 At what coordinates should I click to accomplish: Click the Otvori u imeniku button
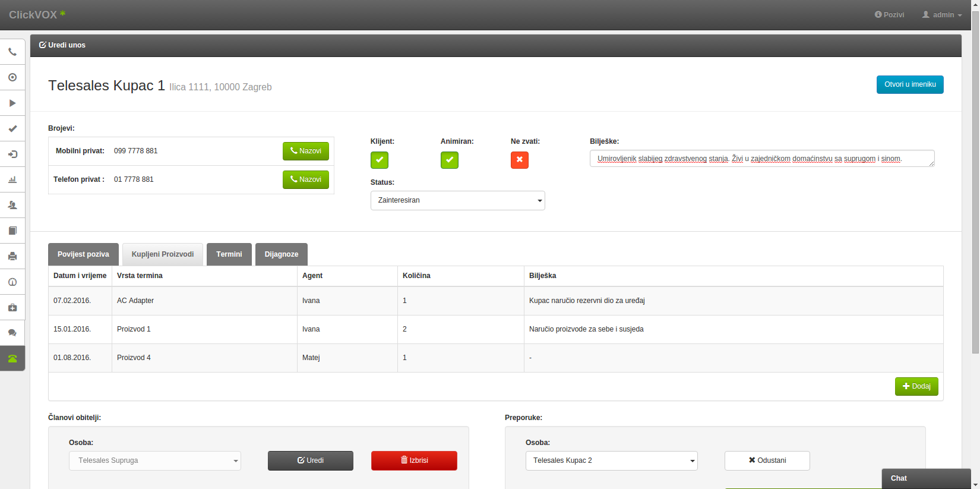pyautogui.click(x=909, y=84)
